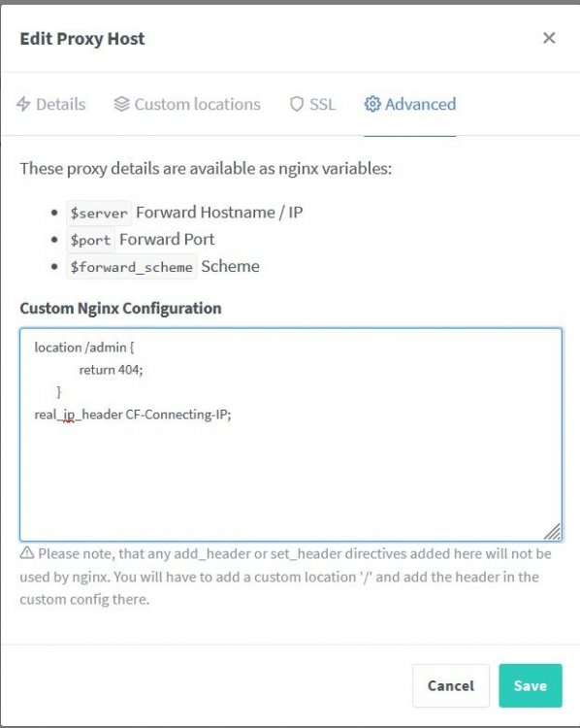Click the $server variable code tag

[x=99, y=214]
